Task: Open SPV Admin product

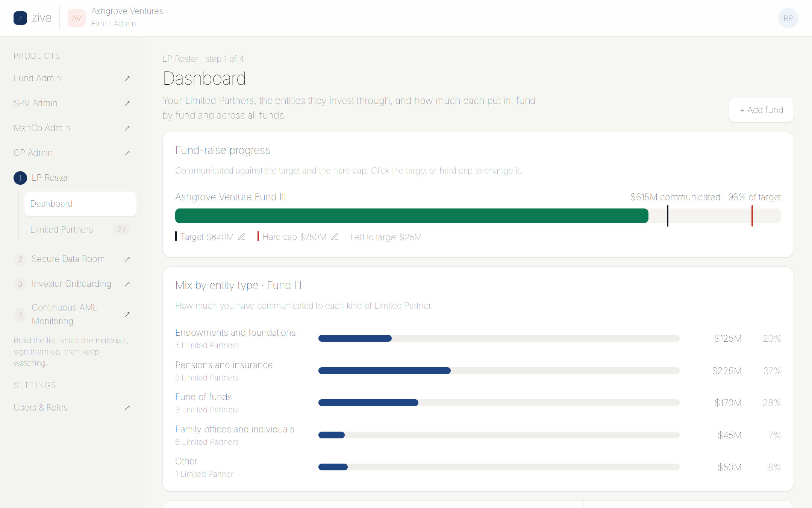Action: (x=72, y=103)
